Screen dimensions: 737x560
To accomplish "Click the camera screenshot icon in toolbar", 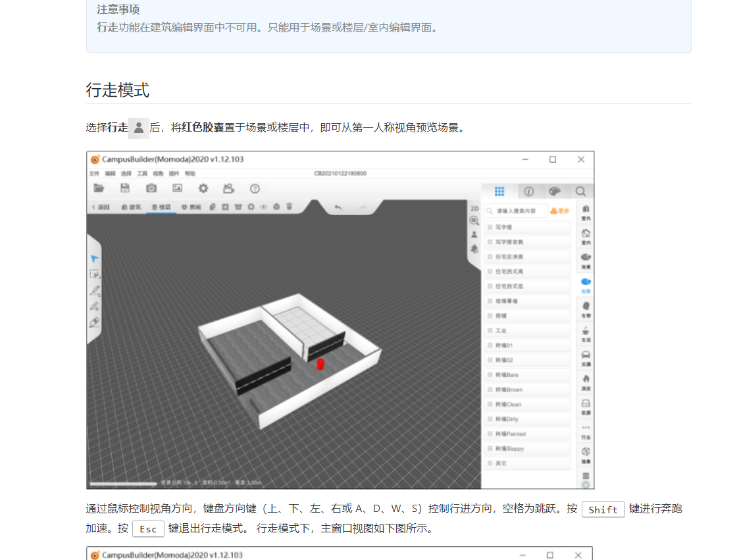I will tap(151, 188).
